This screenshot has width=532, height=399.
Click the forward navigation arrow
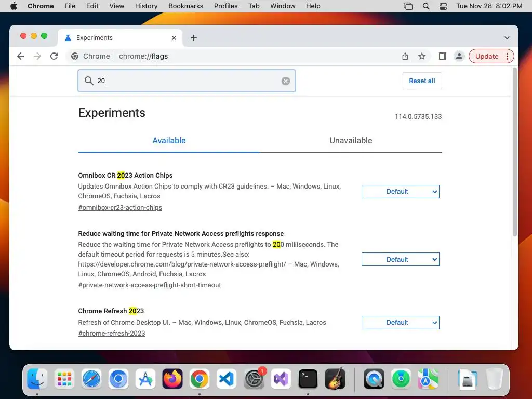pyautogui.click(x=37, y=56)
